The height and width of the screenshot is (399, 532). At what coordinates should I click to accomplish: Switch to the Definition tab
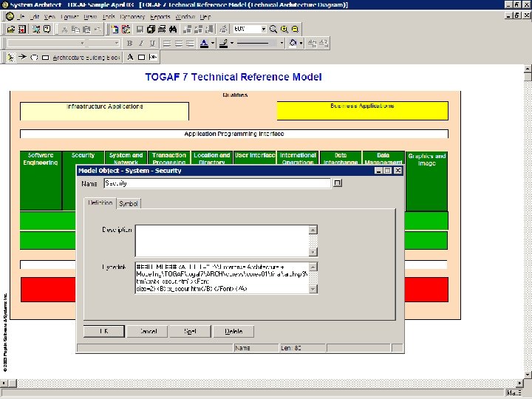point(100,203)
